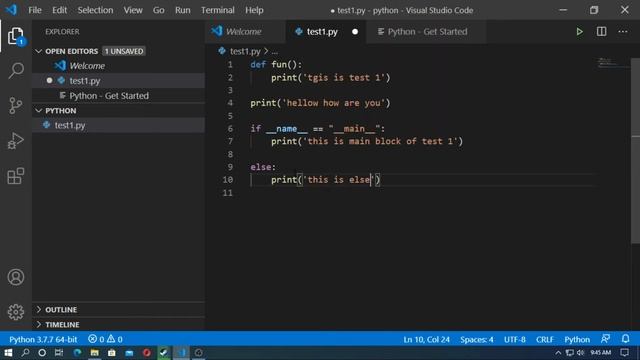Image resolution: width=640 pixels, height=360 pixels.
Task: Select language mode Python in status bar
Action: click(x=577, y=339)
